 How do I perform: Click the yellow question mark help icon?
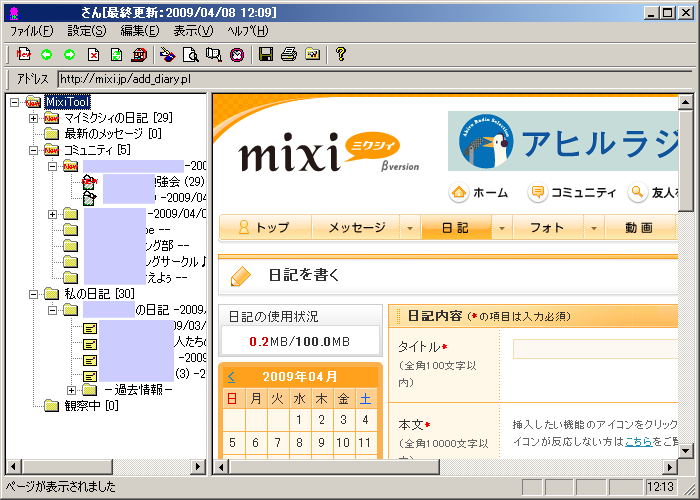(341, 54)
